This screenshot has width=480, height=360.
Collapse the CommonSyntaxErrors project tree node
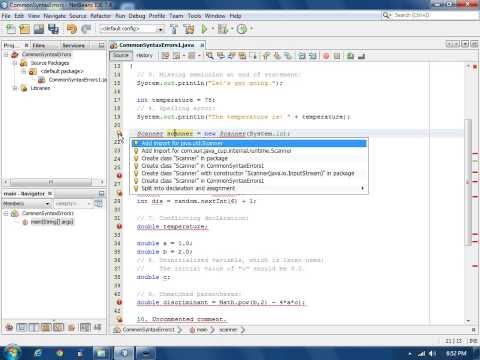6,54
